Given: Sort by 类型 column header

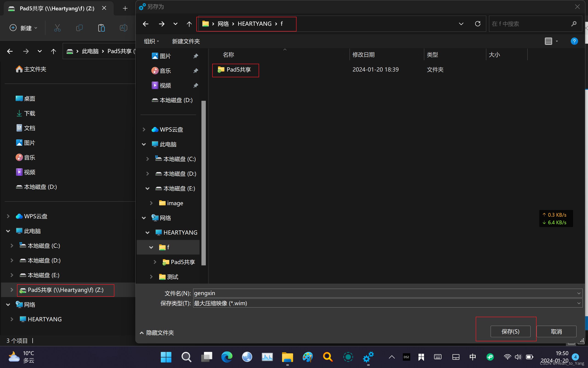Looking at the screenshot, I should pyautogui.click(x=433, y=55).
